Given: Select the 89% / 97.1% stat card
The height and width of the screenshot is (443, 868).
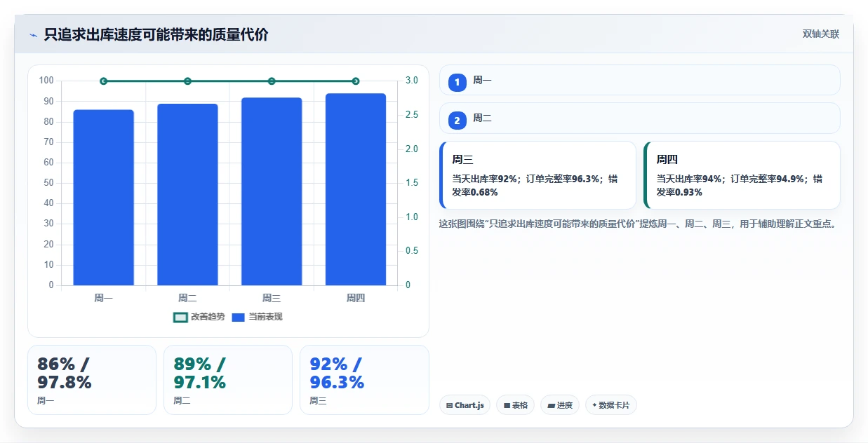Looking at the screenshot, I should tap(228, 380).
